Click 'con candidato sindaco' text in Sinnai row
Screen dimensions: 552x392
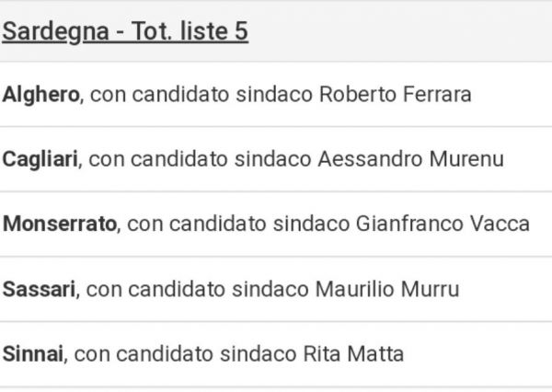point(186,353)
